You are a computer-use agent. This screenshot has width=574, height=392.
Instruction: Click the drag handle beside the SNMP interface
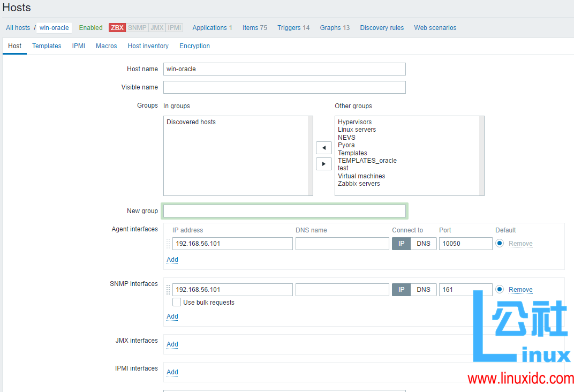coord(168,289)
